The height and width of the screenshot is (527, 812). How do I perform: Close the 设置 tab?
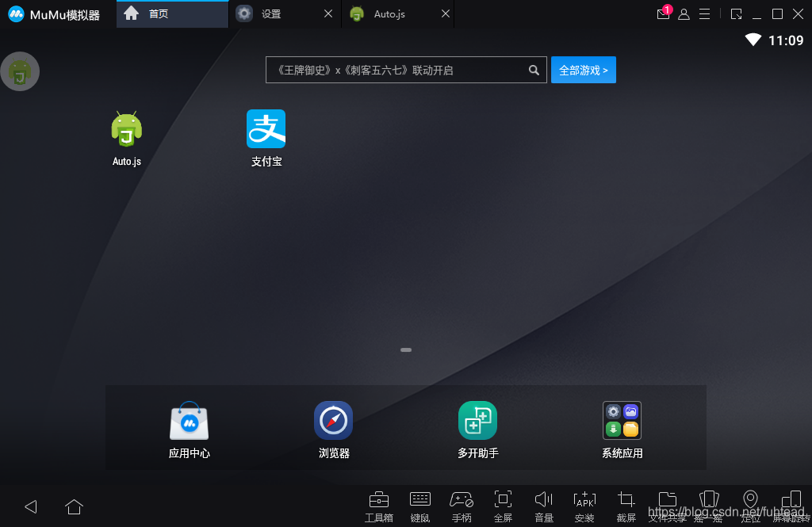328,14
